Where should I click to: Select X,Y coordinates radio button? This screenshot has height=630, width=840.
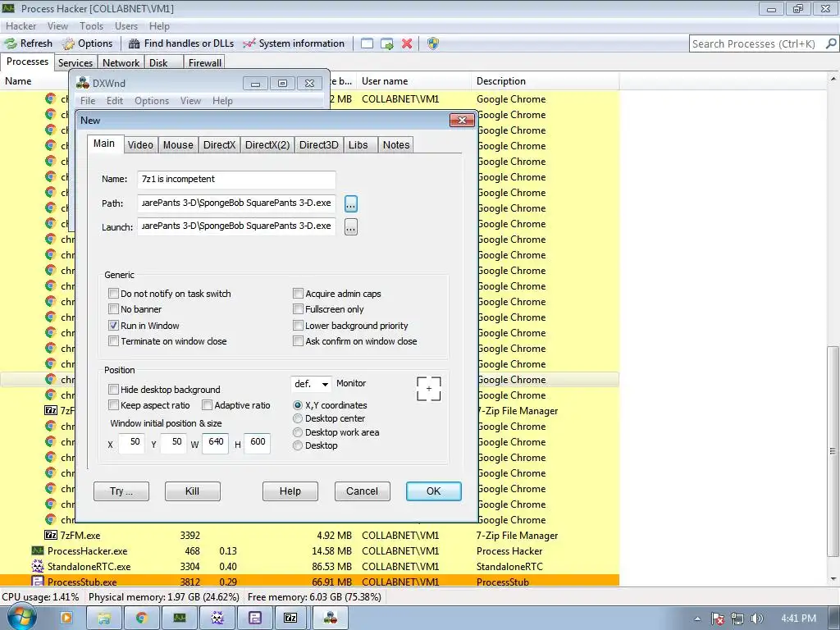coord(298,405)
